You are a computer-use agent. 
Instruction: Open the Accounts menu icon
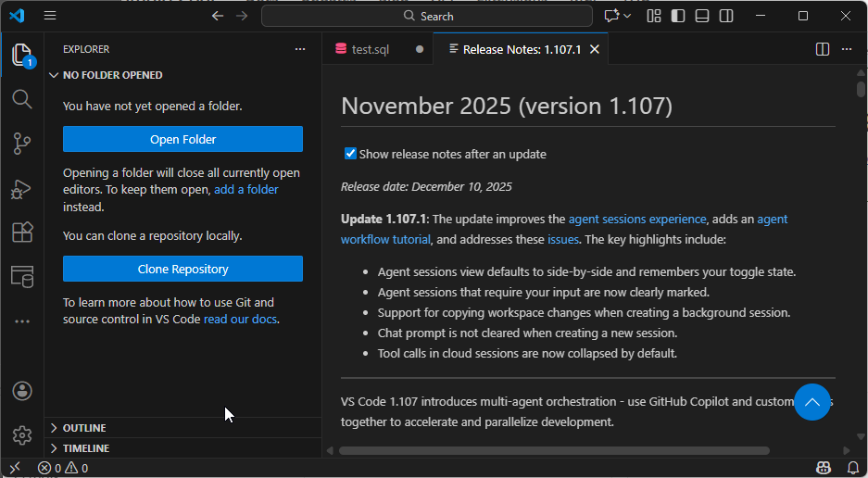[x=22, y=391]
